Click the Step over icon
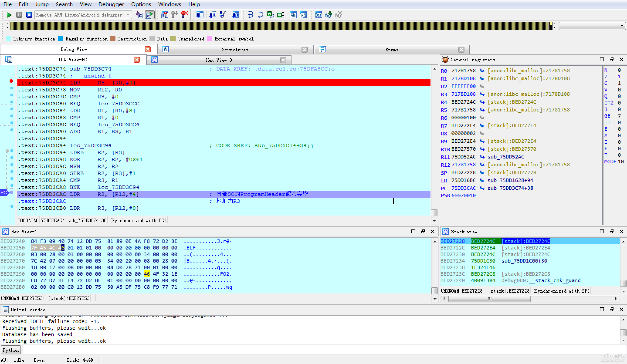This screenshot has height=364, width=627. (260, 15)
